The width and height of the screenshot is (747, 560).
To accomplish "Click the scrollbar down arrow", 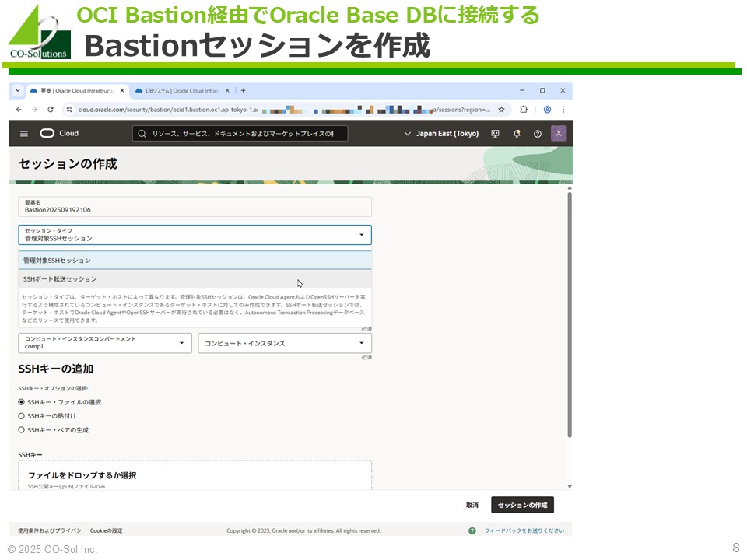I will tap(570, 486).
